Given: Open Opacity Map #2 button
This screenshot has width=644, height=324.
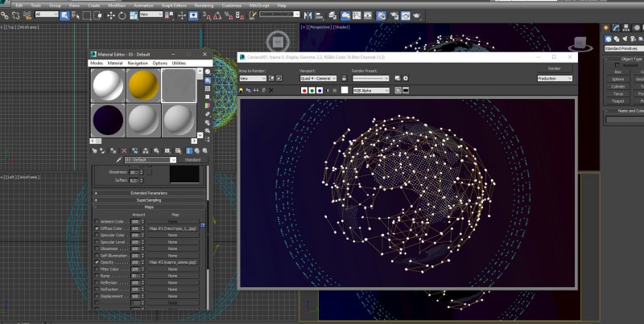Looking at the screenshot, I should pos(172,262).
